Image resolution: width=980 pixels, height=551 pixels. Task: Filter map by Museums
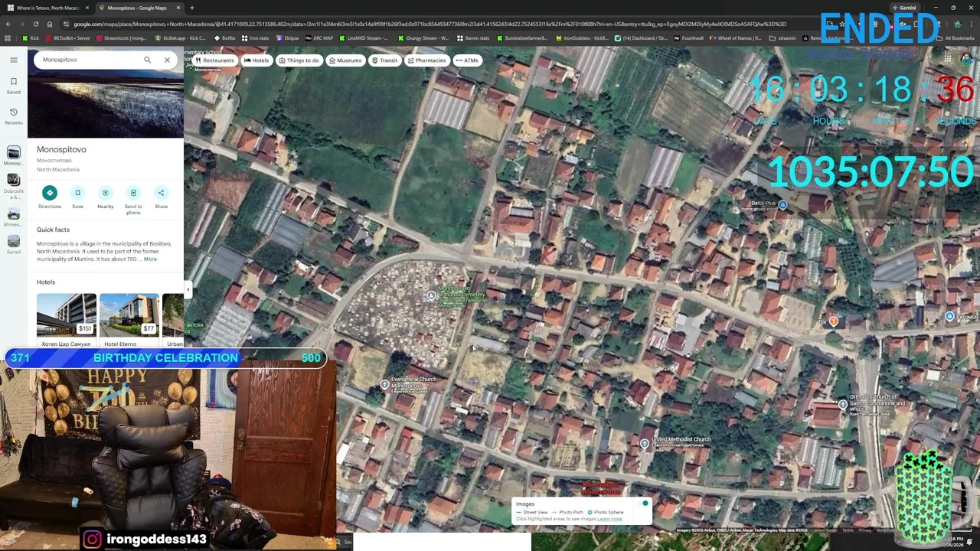coord(345,60)
